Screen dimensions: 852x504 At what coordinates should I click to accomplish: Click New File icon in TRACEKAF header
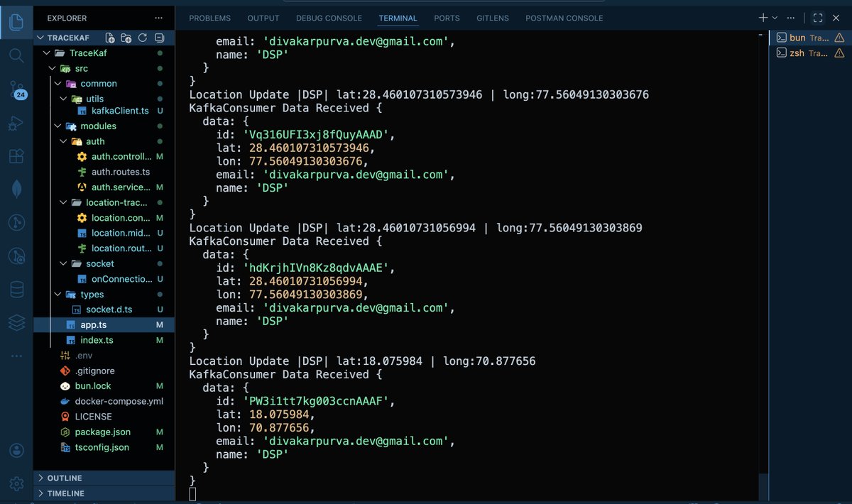110,38
